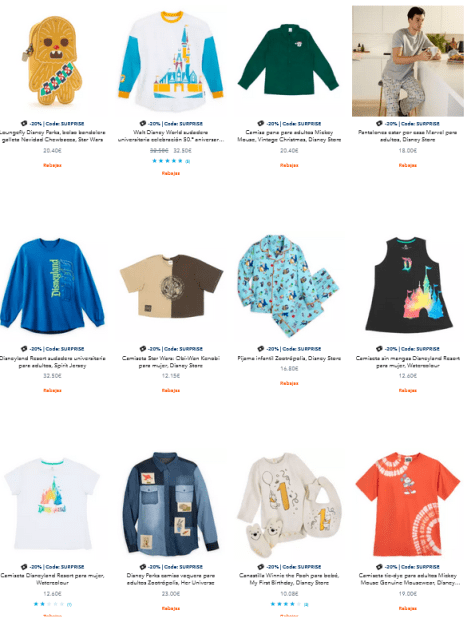Open the Marvel lounge pants model photo
Image resolution: width=475 pixels, height=618 pixels.
(408, 61)
